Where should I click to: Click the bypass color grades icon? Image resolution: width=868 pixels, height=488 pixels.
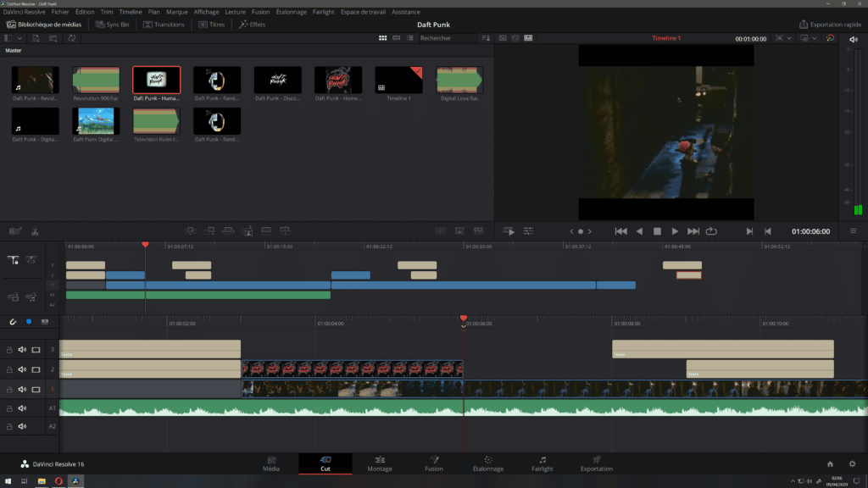830,38
